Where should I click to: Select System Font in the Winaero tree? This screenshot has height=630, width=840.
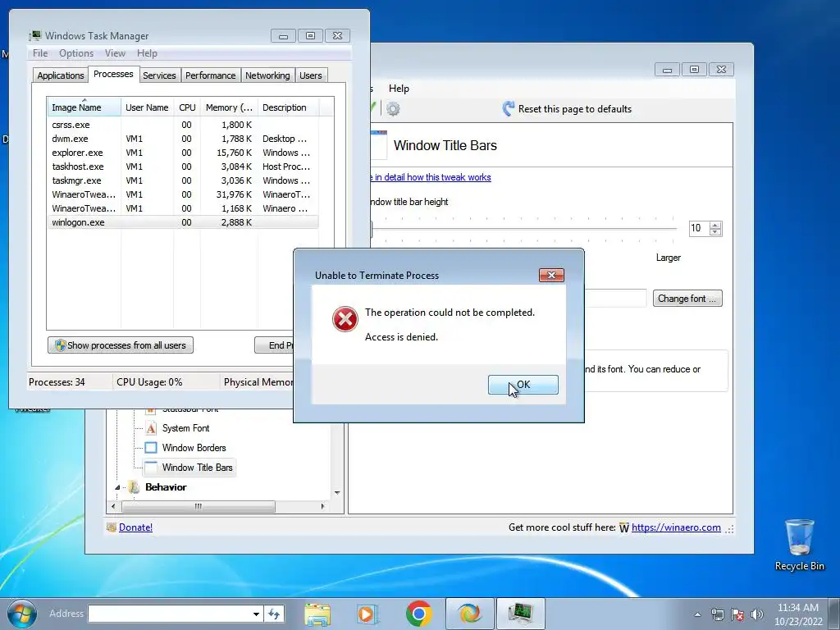(x=185, y=428)
